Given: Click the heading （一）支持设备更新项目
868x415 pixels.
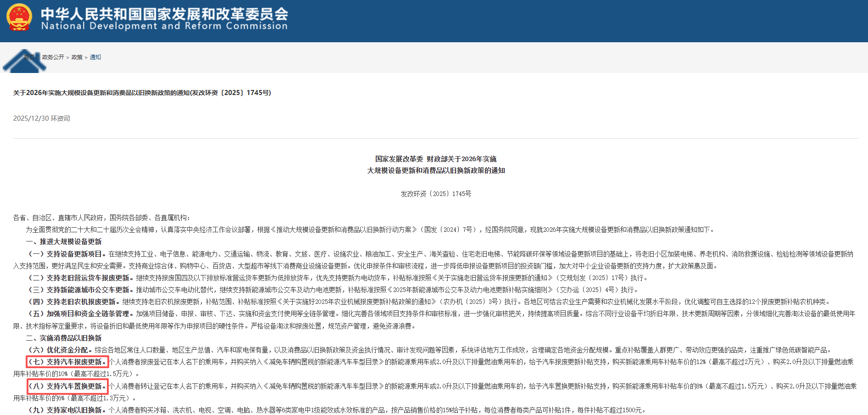Looking at the screenshot, I should pos(67,254).
